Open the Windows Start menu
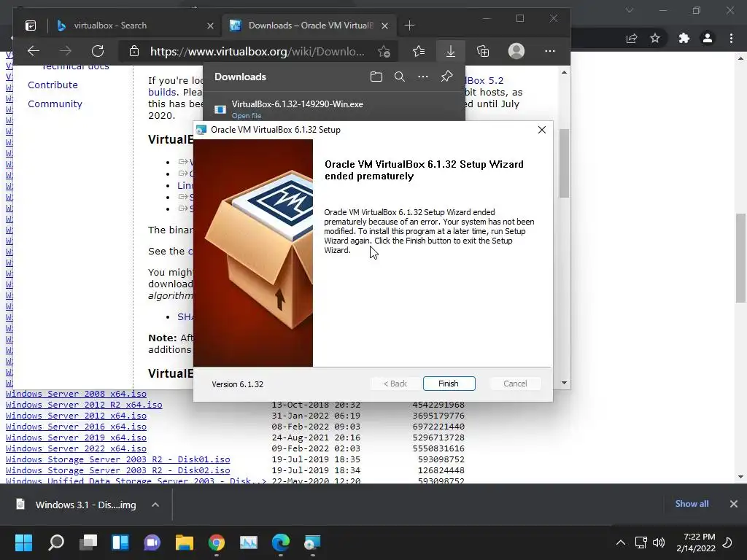Screen dimensions: 747x560 (x=23, y=542)
